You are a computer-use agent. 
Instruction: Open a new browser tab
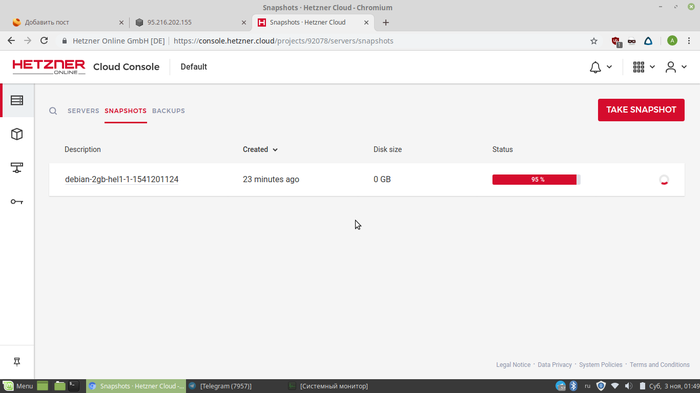[x=386, y=22]
